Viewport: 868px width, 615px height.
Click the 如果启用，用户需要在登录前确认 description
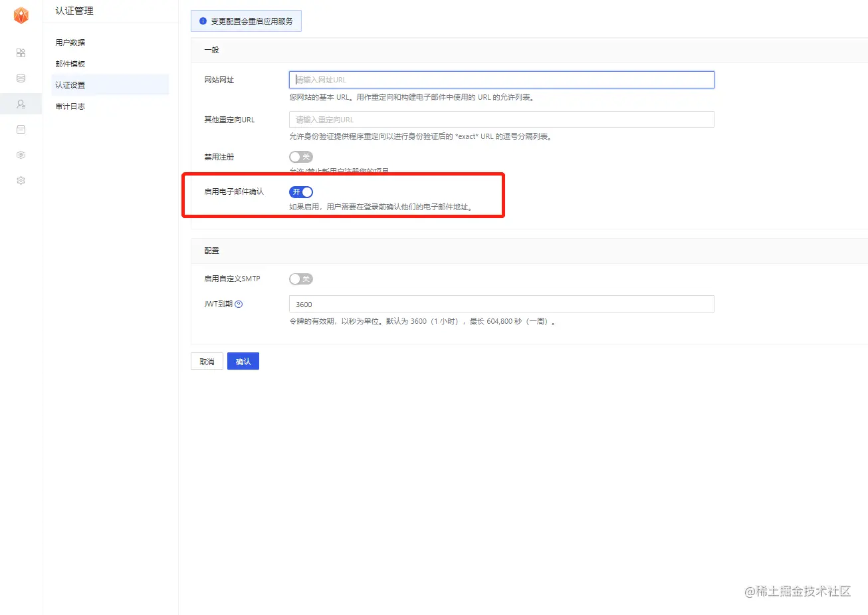point(381,207)
